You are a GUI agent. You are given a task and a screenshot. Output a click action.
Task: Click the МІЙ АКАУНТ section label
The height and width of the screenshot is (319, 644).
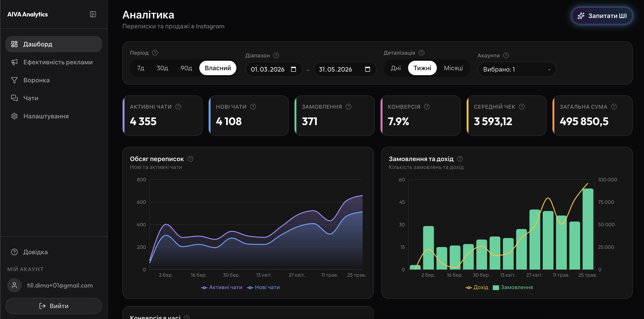25,269
